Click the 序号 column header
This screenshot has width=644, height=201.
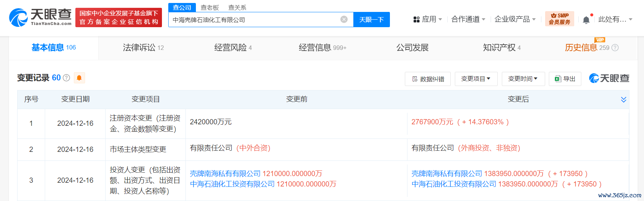[31, 99]
